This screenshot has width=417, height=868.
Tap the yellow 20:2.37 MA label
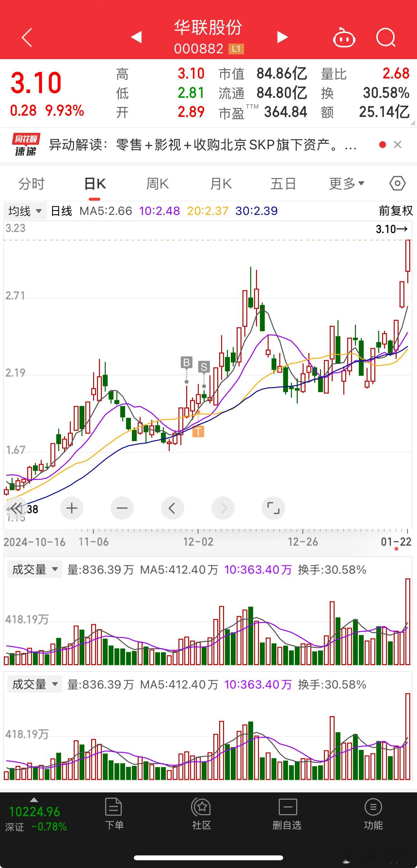click(208, 211)
